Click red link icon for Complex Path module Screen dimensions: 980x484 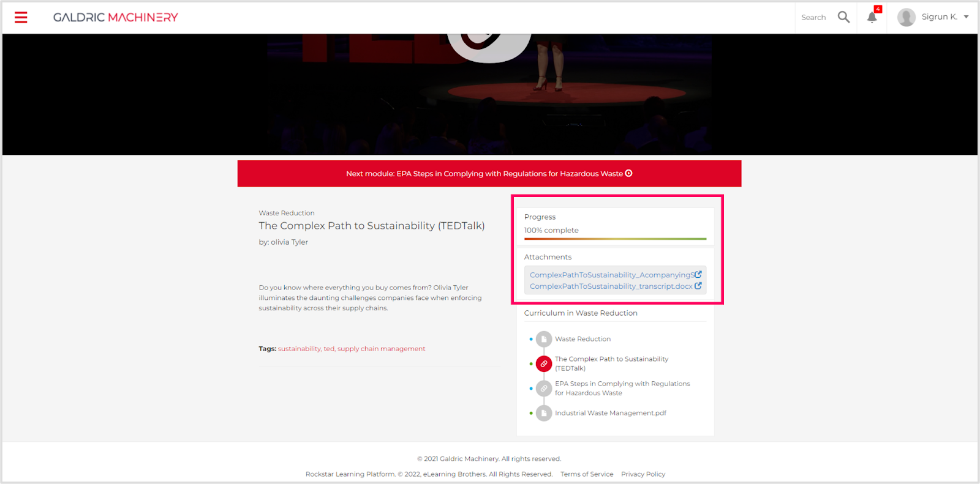point(544,363)
